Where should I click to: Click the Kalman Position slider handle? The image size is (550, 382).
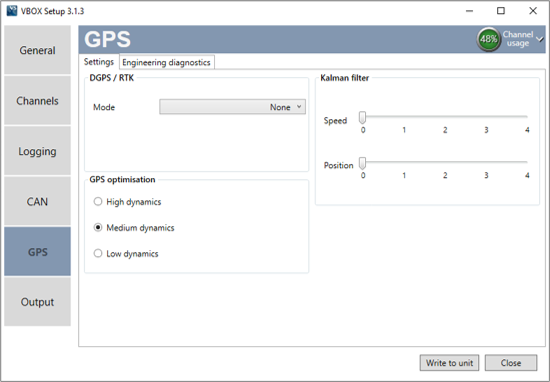click(x=362, y=163)
